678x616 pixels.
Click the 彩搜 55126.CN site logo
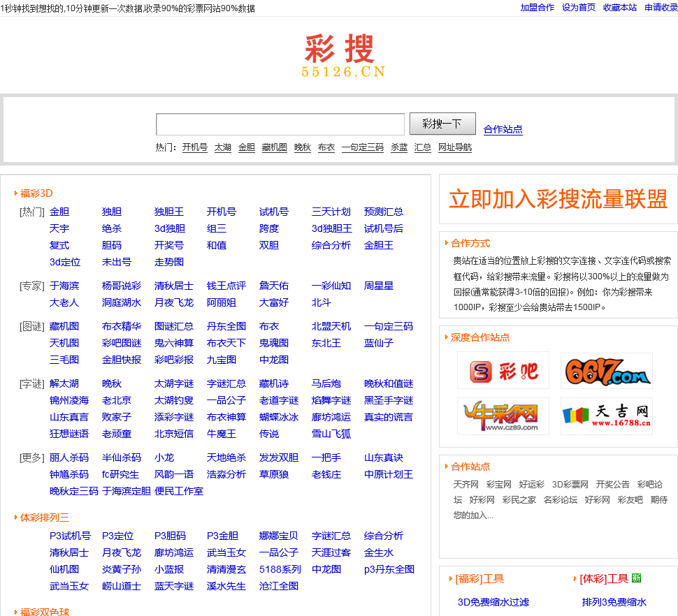pos(342,56)
